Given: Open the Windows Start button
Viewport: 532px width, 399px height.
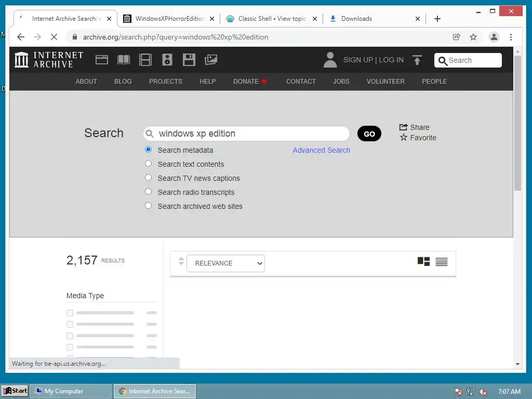Looking at the screenshot, I should 15,391.
